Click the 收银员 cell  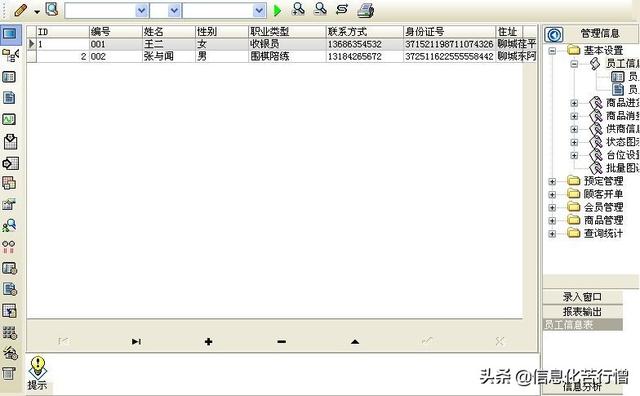pyautogui.click(x=287, y=44)
